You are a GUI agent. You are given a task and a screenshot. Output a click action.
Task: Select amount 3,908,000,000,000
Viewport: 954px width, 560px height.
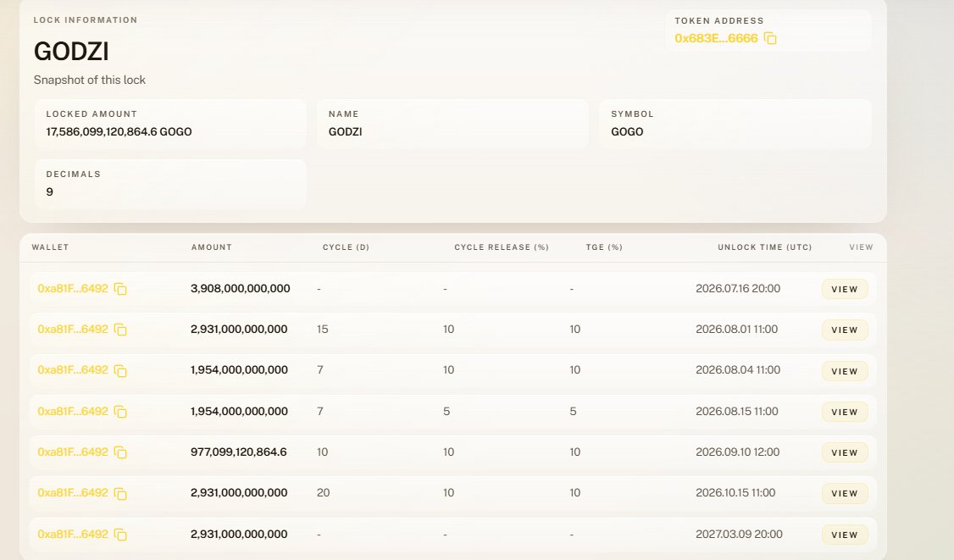tap(241, 289)
